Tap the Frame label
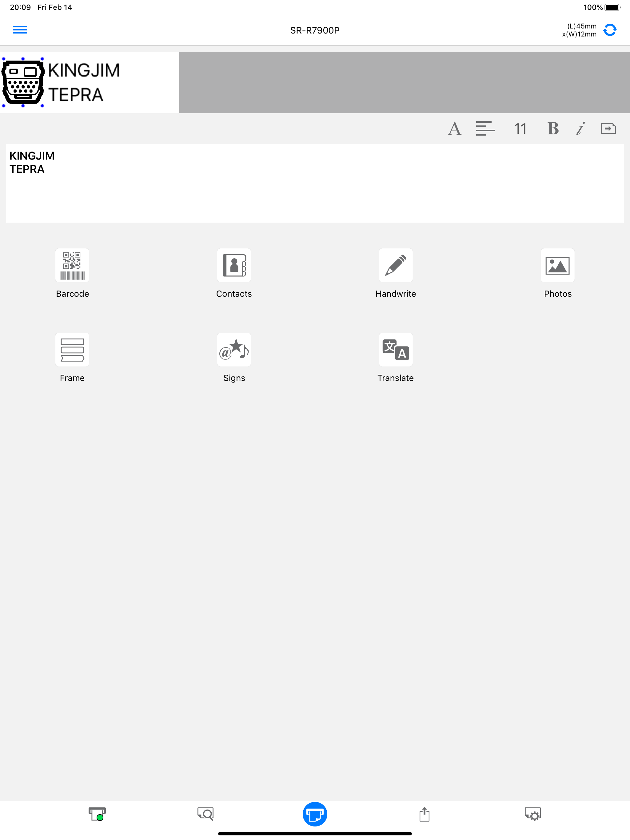This screenshot has height=840, width=630. (72, 378)
